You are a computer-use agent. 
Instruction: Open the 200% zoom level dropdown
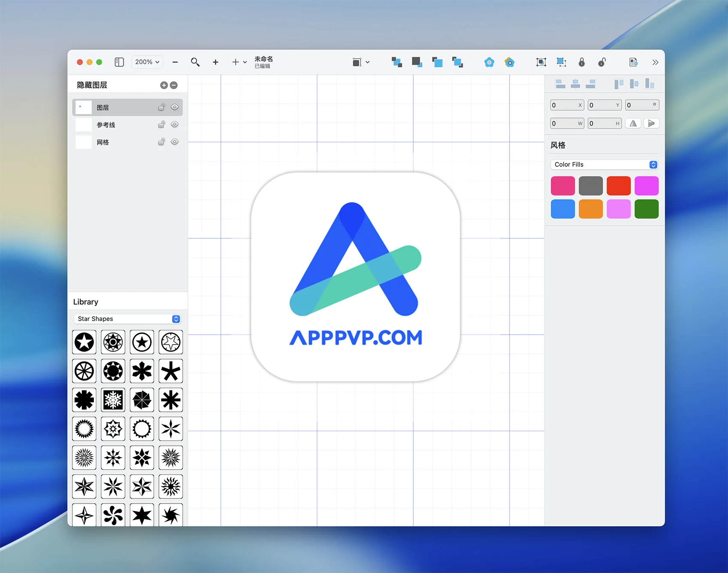pyautogui.click(x=147, y=62)
